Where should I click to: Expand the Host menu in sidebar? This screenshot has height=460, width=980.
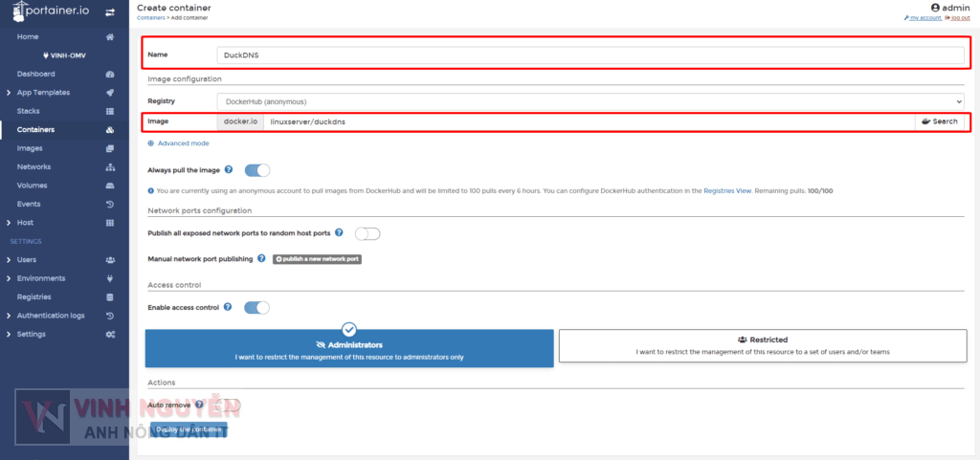[25, 223]
